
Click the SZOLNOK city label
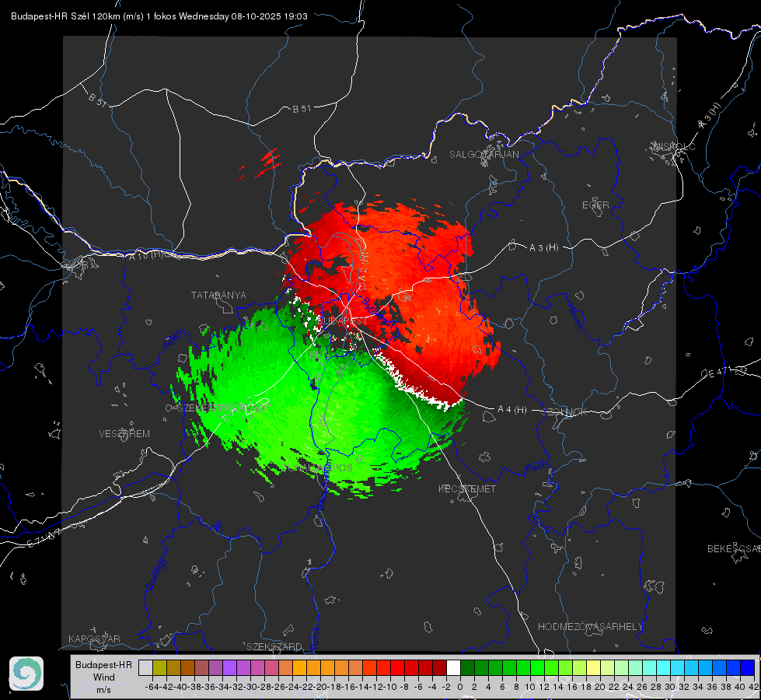[x=564, y=411]
